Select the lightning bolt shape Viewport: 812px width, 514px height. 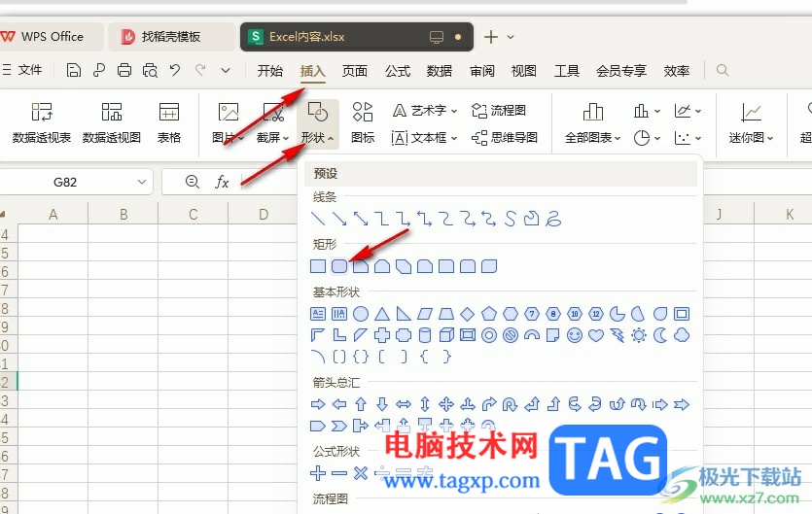point(618,335)
